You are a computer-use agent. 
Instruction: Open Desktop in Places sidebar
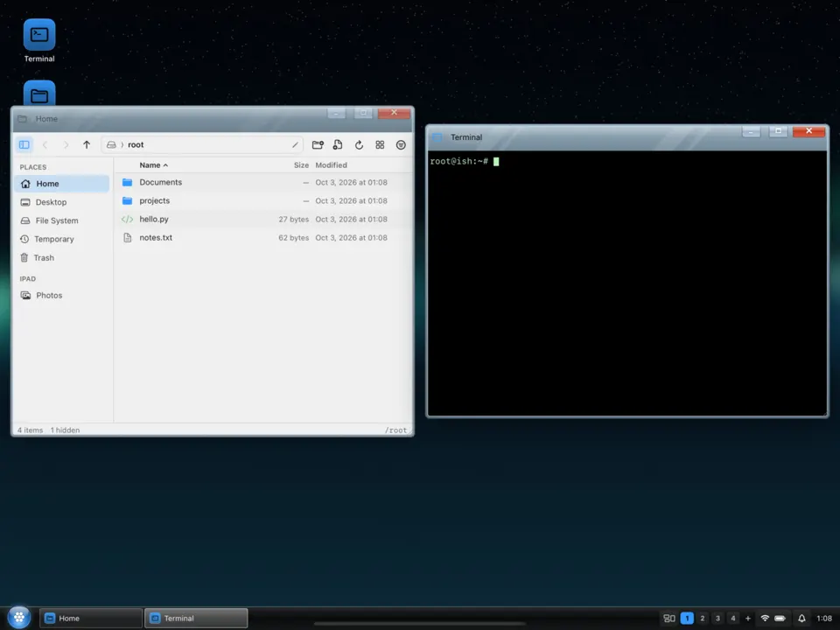tap(62, 202)
